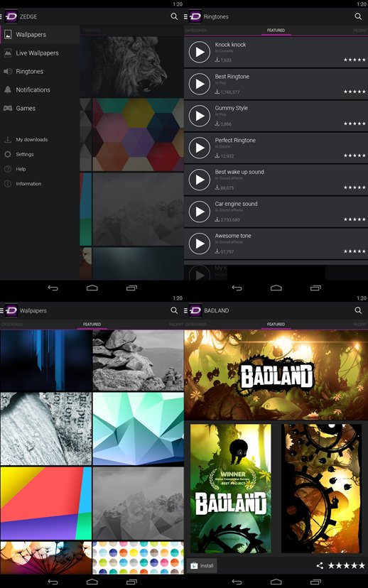Play the Perfect Ringtone track
The width and height of the screenshot is (368, 588).
pos(199,148)
